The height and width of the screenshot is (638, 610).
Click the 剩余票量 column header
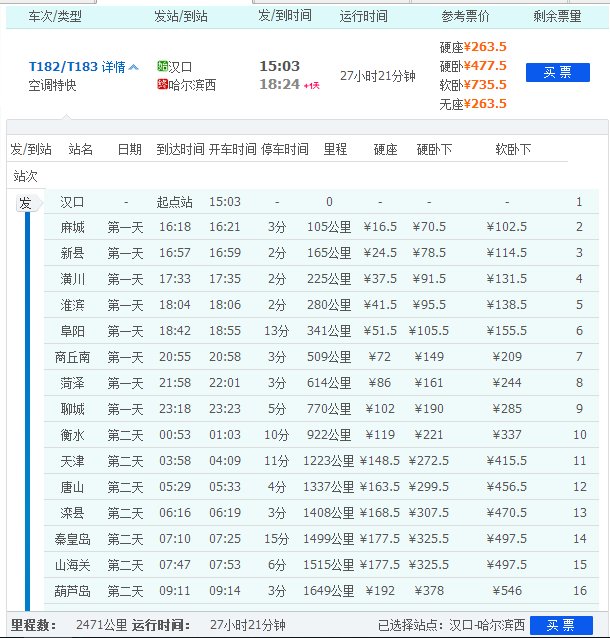click(557, 17)
